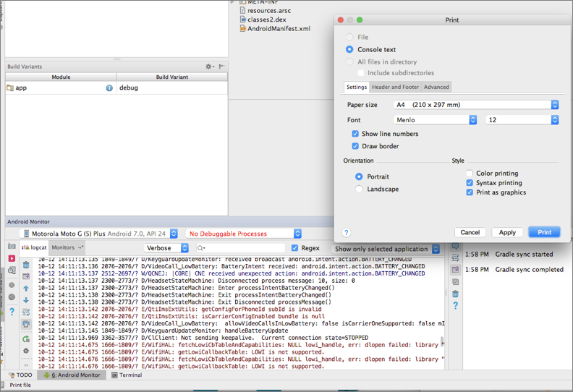Open the Motorola Moto G device dropdown

(98, 234)
